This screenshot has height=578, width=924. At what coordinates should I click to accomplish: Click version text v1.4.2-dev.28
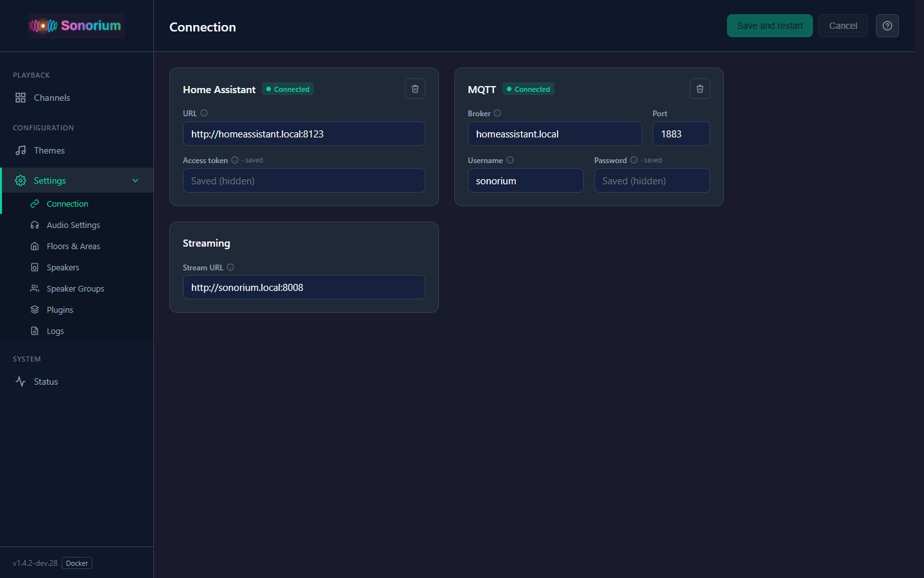pos(35,563)
